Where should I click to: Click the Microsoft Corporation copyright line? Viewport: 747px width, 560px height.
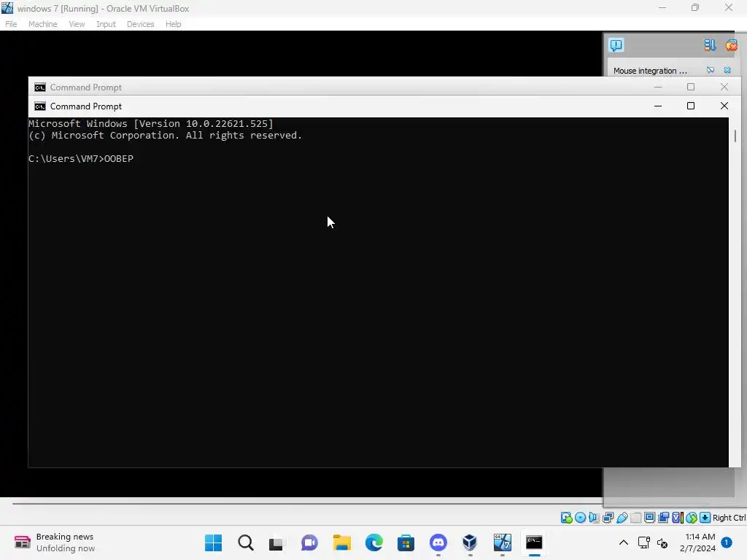point(166,135)
